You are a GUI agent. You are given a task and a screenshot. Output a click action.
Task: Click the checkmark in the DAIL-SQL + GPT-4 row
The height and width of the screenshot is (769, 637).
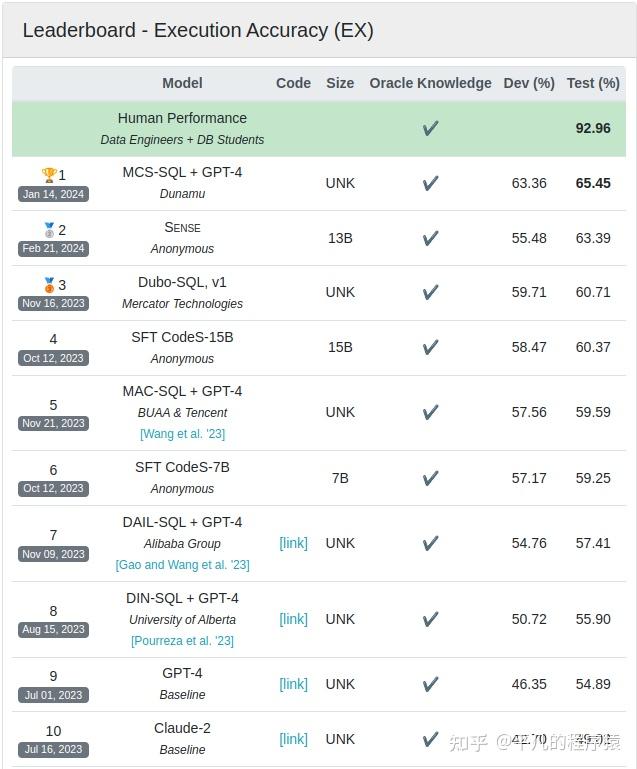tap(431, 543)
